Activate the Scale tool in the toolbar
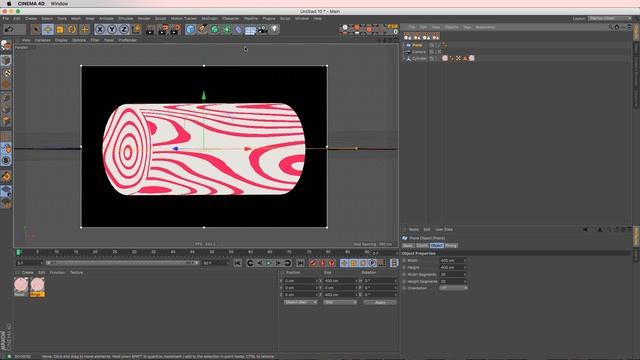 [60, 29]
